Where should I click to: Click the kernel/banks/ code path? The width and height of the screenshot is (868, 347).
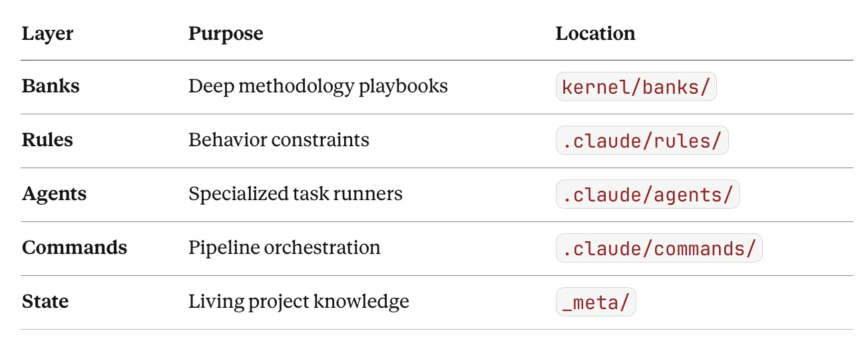pyautogui.click(x=636, y=86)
